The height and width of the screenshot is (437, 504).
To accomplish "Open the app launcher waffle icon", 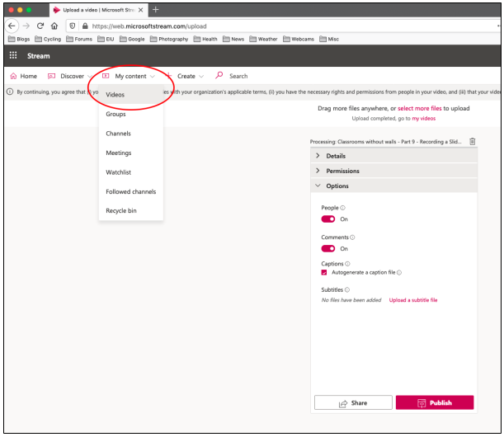I will point(13,56).
